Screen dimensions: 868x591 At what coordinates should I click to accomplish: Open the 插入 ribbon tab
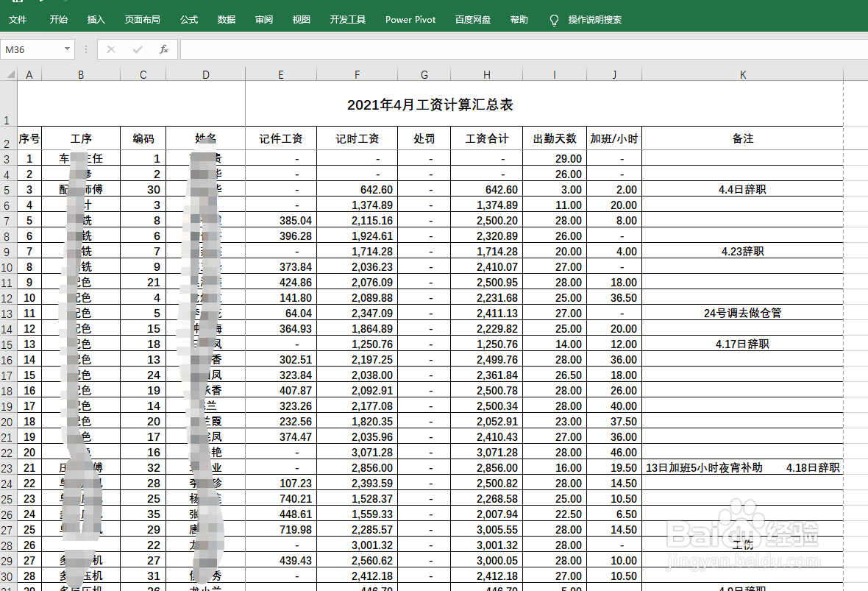tap(96, 19)
